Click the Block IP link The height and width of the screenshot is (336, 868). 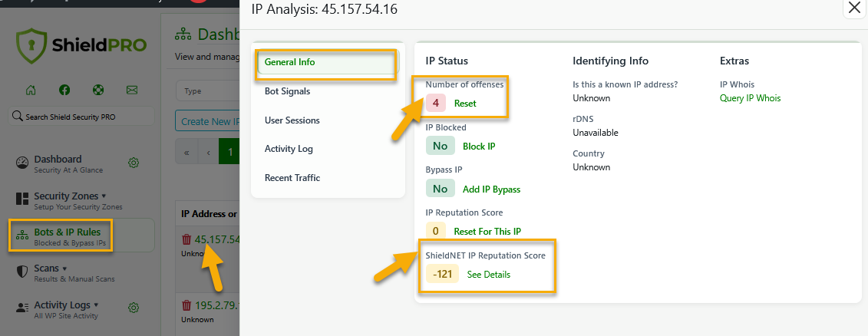pyautogui.click(x=479, y=147)
